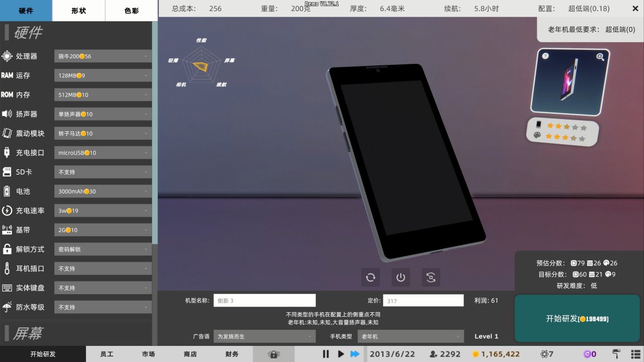Close the phone design screen
This screenshot has height=362, width=644.
coord(635,9)
